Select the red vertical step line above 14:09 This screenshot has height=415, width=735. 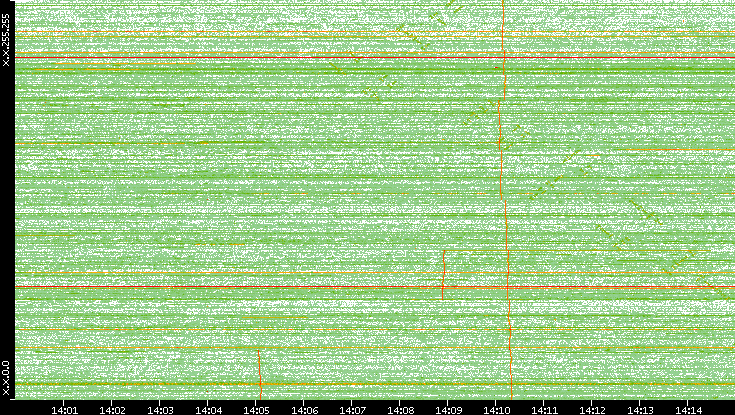pos(443,275)
